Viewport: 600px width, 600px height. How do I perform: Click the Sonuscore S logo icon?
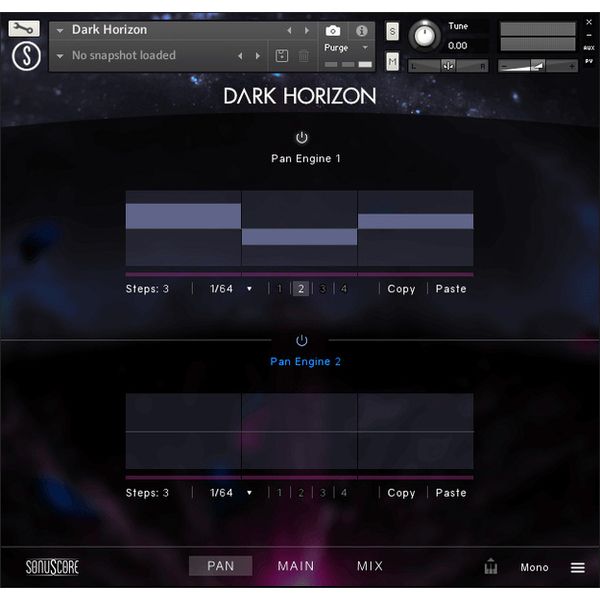(26, 56)
